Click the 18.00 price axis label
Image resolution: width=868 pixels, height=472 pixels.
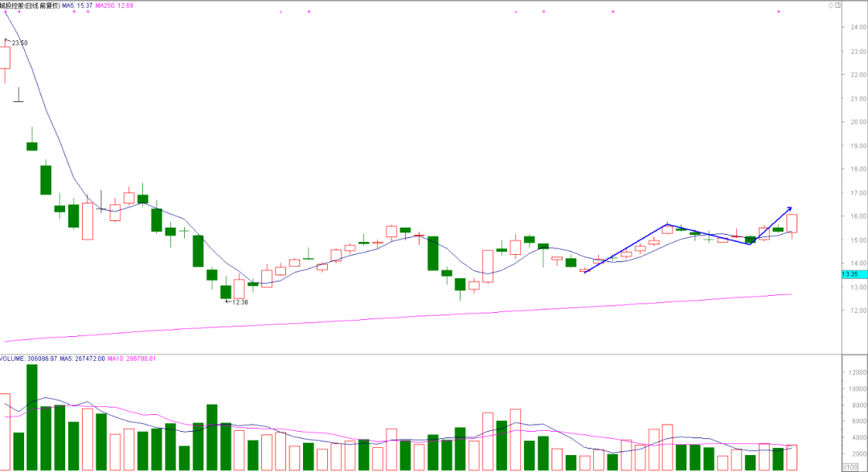point(858,170)
